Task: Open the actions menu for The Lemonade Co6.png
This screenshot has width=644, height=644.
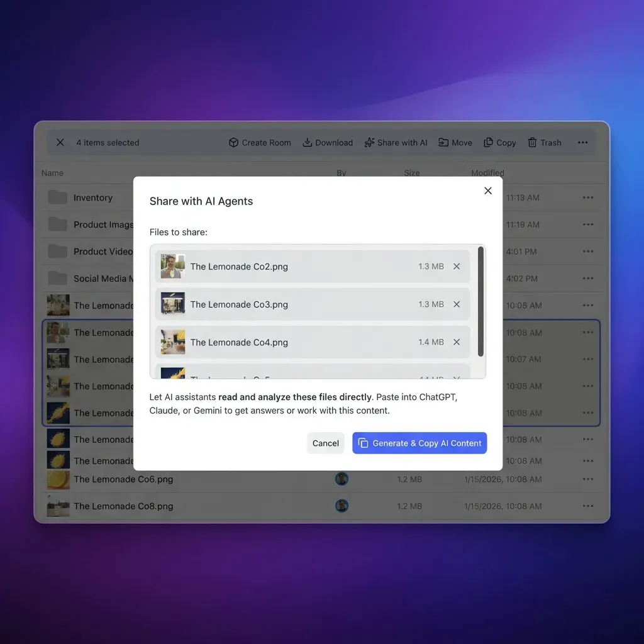Action: click(x=587, y=479)
